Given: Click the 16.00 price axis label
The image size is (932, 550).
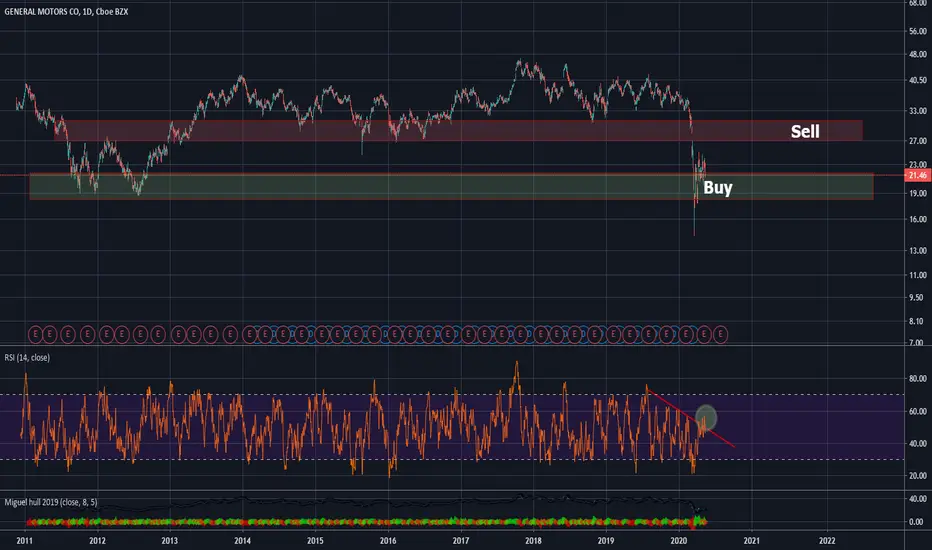Looking at the screenshot, I should click(918, 219).
